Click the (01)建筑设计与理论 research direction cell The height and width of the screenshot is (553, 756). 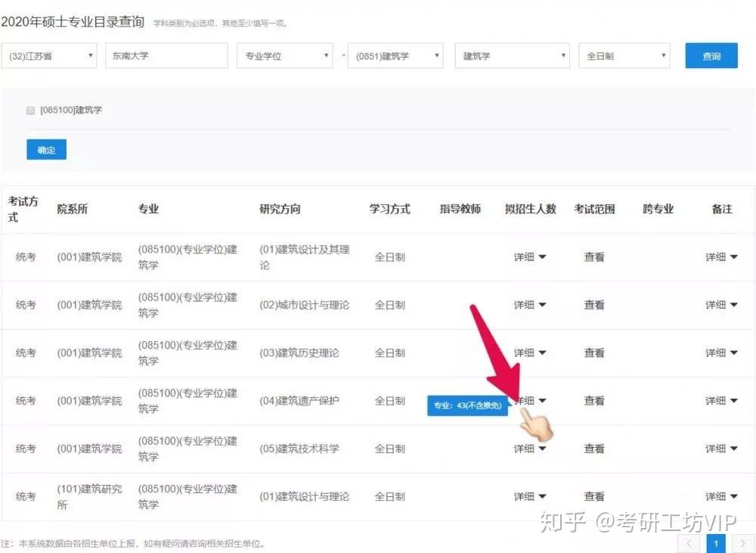coord(304,496)
